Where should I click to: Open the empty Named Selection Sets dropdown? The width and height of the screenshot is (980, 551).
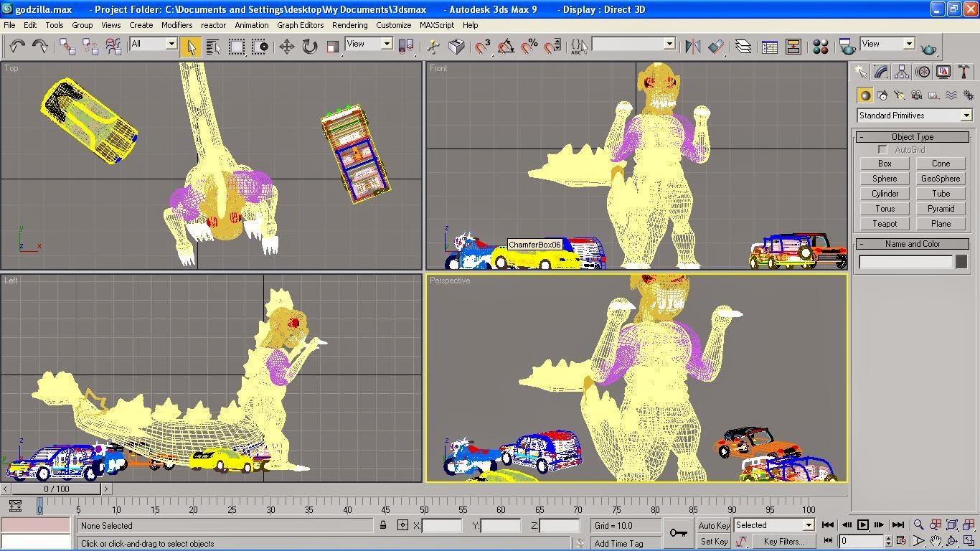tap(633, 44)
